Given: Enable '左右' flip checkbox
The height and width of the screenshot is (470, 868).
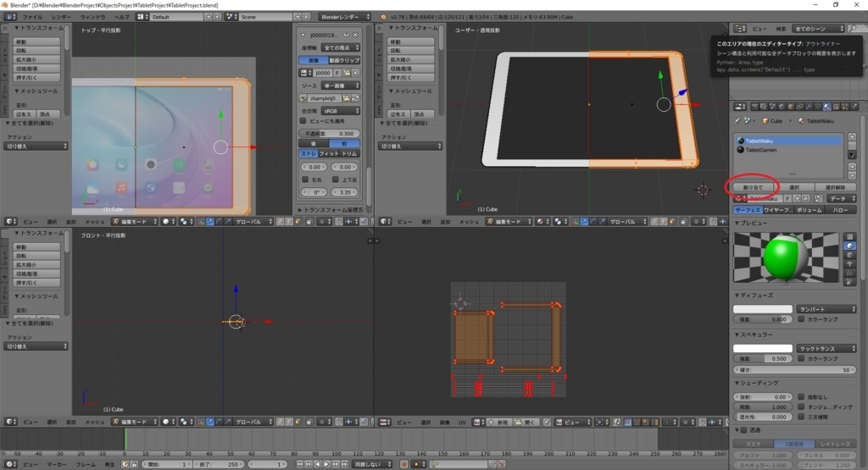Looking at the screenshot, I should [305, 180].
